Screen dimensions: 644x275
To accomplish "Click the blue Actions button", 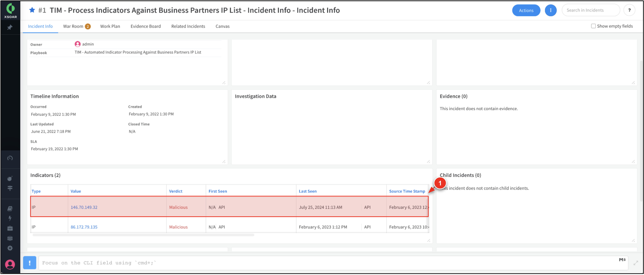I will click(x=526, y=10).
